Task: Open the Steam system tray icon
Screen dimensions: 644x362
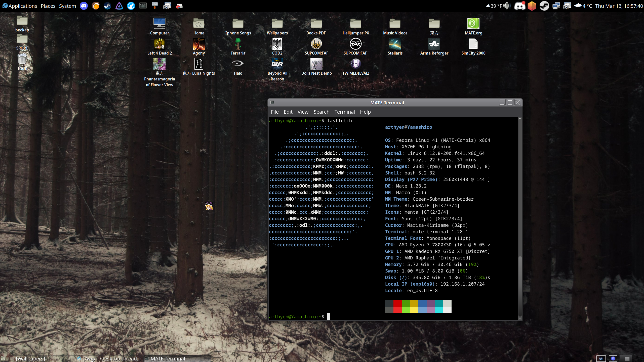Action: (x=544, y=6)
